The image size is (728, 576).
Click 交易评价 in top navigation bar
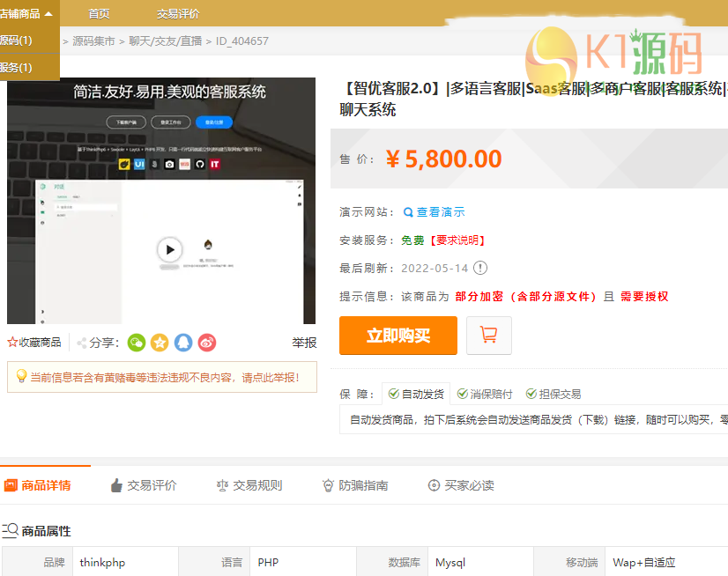click(178, 14)
